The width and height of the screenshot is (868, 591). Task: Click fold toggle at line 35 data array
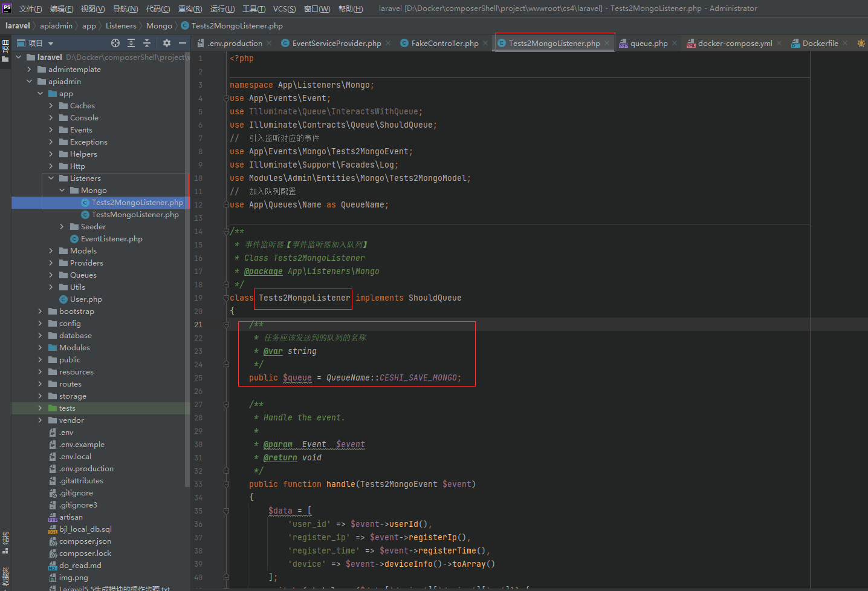(226, 511)
